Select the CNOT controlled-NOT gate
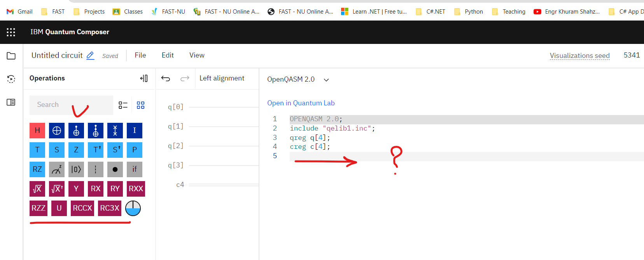Viewport: 644px width, 260px height. [76, 131]
